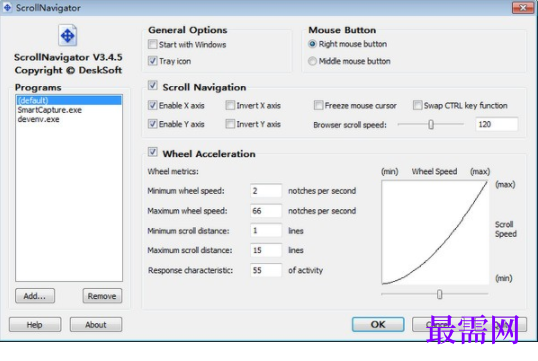The width and height of the screenshot is (538, 361).
Task: Click the Response characteristic field
Action: point(266,270)
